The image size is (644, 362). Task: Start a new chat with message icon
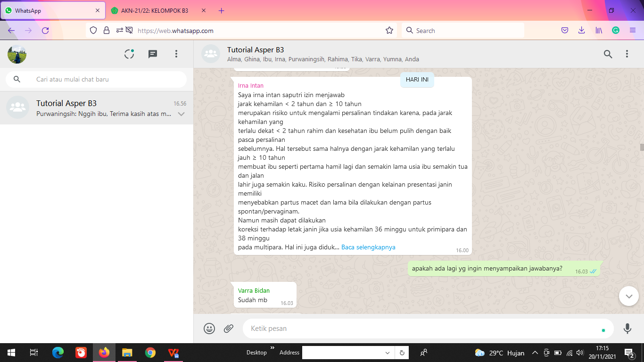tap(153, 54)
